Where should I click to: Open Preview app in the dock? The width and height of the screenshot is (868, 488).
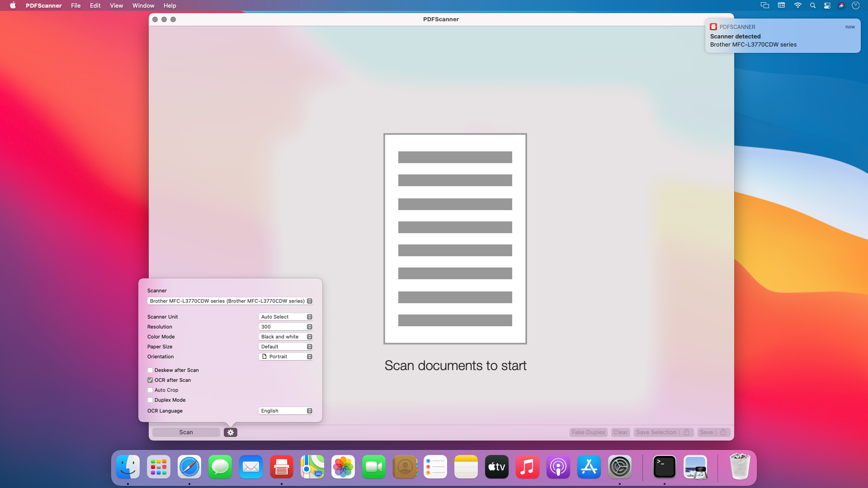pyautogui.click(x=695, y=467)
